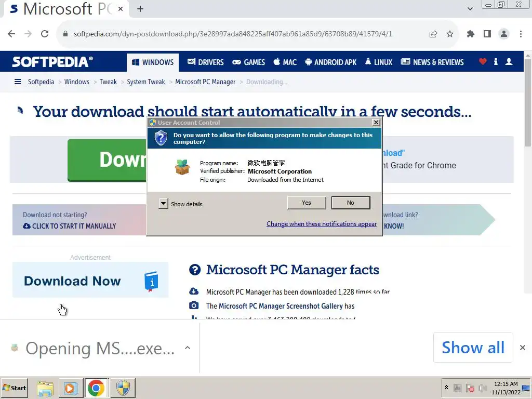Open File Explorer from the taskbar
Viewport: 532px width, 399px height.
pyautogui.click(x=45, y=388)
